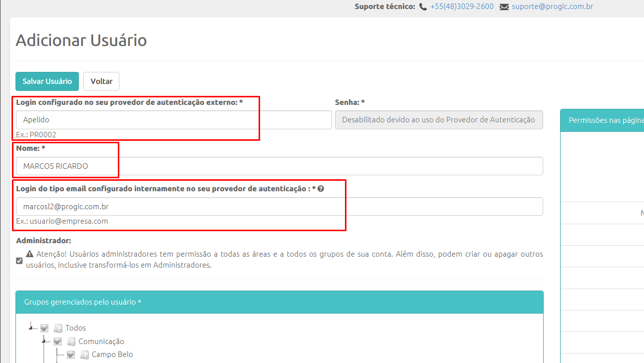The image size is (644, 363).
Task: Toggle the Campo Belo checkbox
Action: (70, 355)
